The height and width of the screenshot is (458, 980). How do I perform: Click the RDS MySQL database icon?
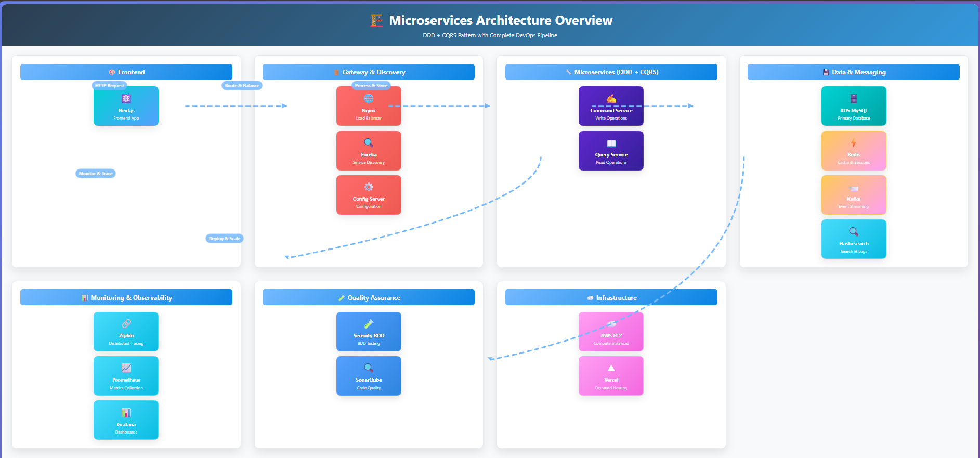pos(854,99)
